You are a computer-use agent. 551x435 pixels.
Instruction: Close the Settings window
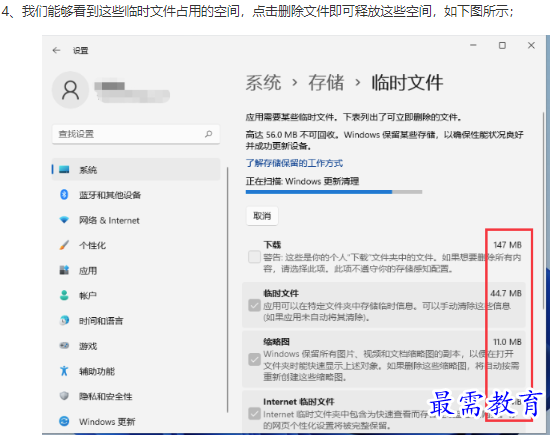[x=531, y=45]
